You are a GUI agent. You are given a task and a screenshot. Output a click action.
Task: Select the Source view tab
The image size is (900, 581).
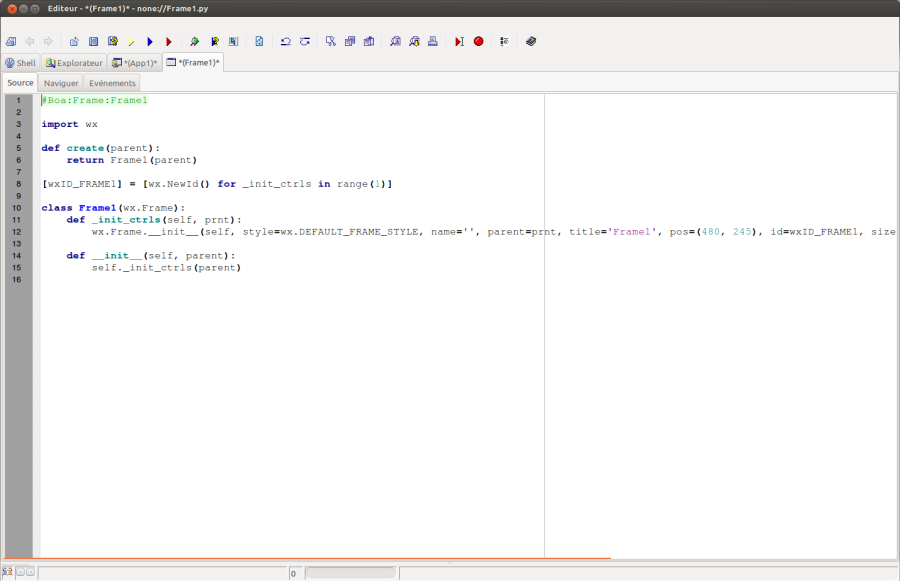pos(20,83)
